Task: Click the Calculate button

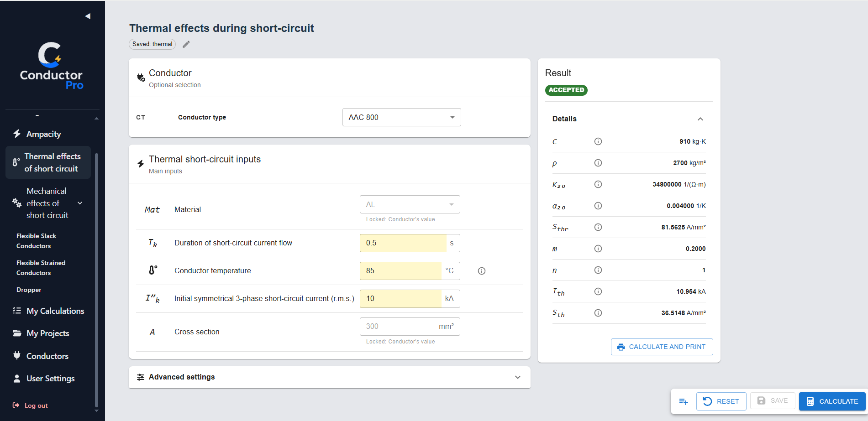Action: click(832, 401)
